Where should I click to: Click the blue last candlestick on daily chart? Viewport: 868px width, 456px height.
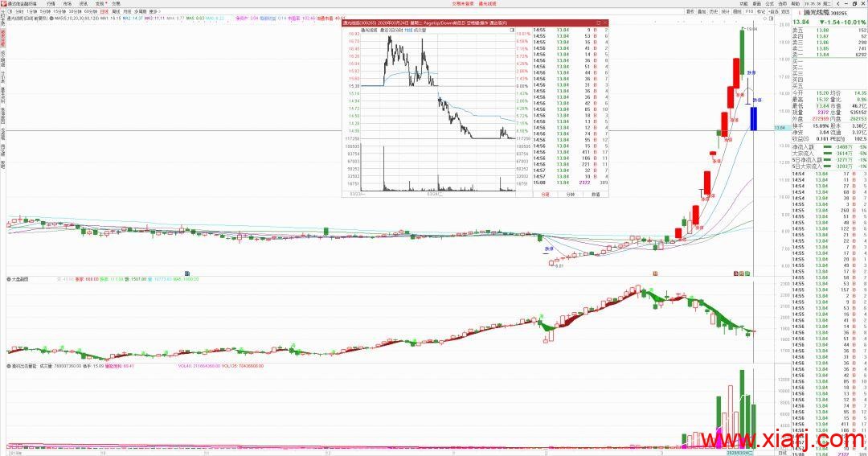(x=753, y=118)
